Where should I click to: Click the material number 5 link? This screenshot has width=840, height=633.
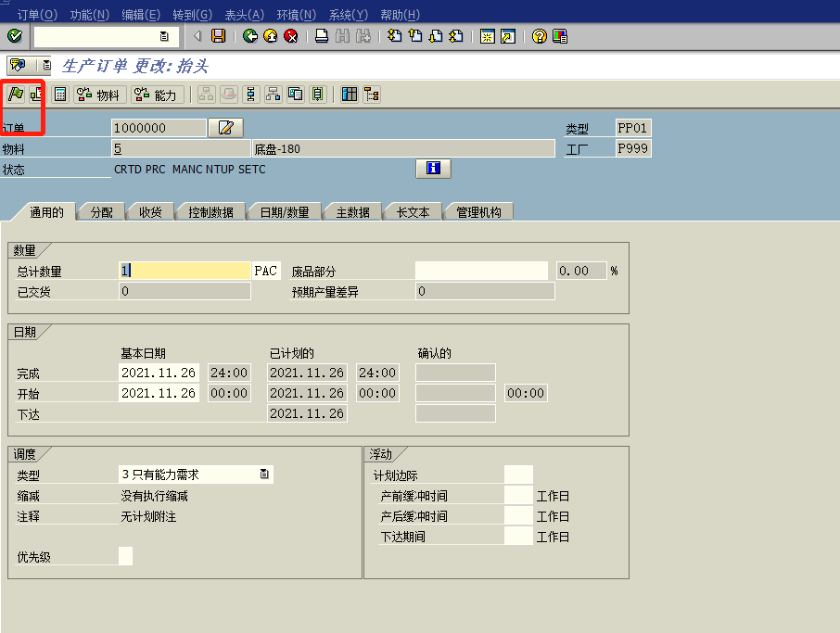118,148
